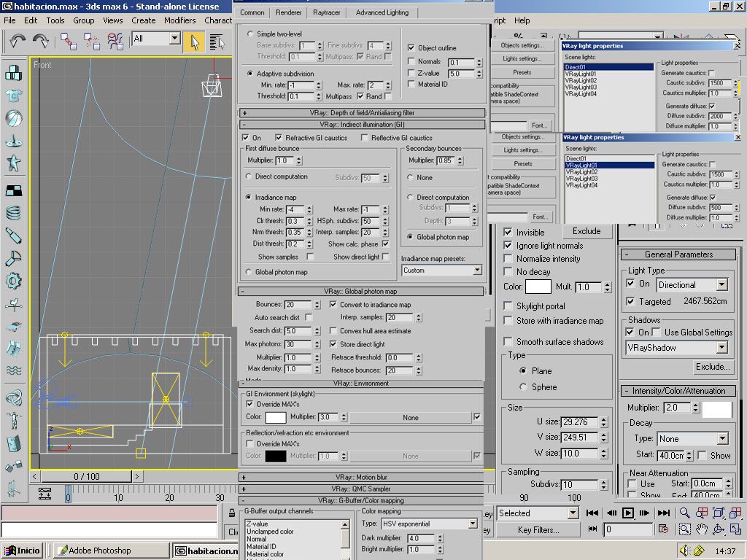Viewport: 747px width, 560px height.
Task: Open the File menu
Action: pos(9,20)
